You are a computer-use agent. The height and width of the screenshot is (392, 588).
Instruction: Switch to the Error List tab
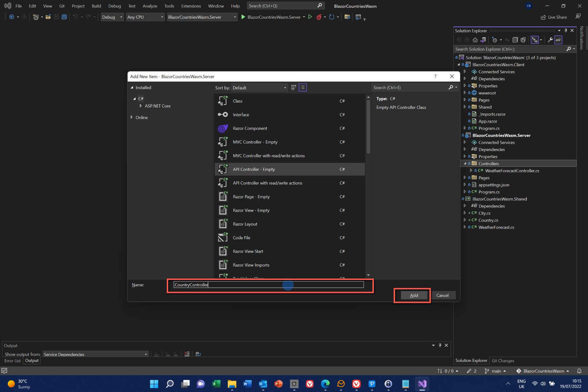pyautogui.click(x=13, y=361)
